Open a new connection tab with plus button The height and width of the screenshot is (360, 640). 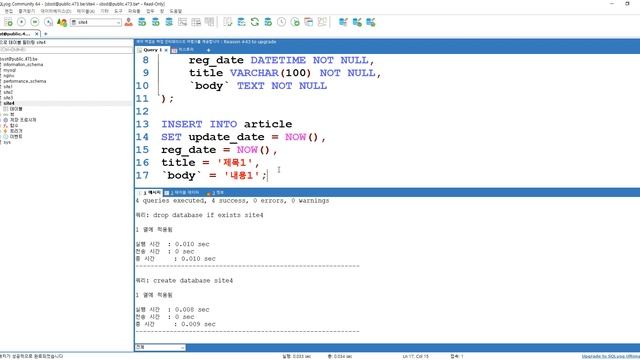[46, 34]
